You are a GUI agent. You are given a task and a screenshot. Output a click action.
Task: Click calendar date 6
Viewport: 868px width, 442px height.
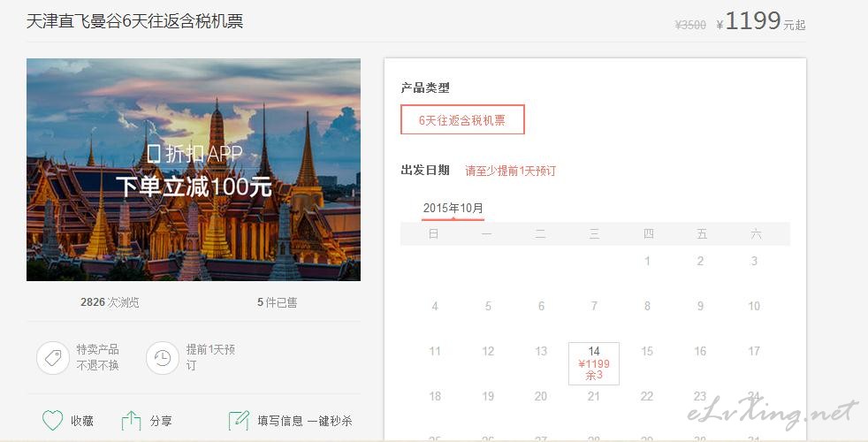pos(541,306)
